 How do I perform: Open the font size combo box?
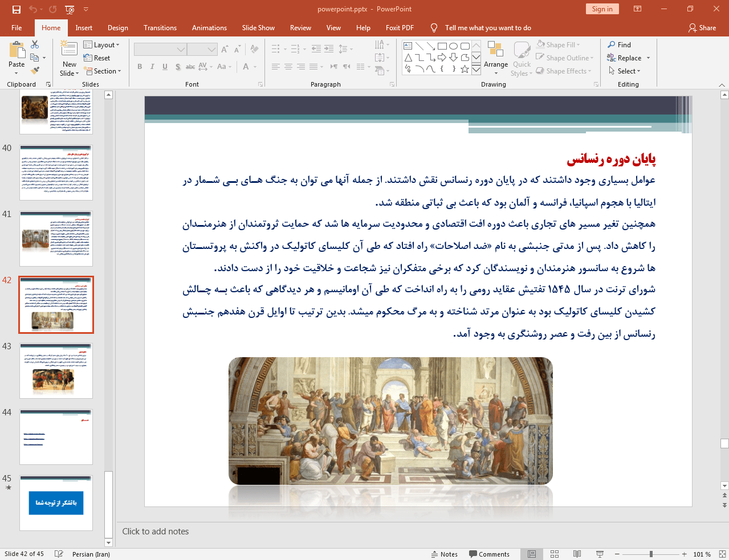point(202,50)
